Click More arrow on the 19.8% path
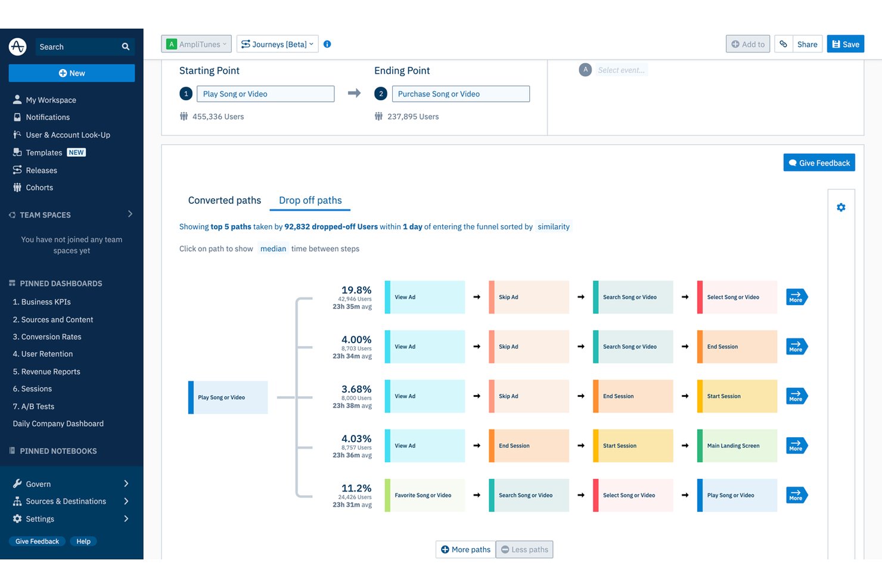Screen dimensions: 882x588 pos(797,297)
